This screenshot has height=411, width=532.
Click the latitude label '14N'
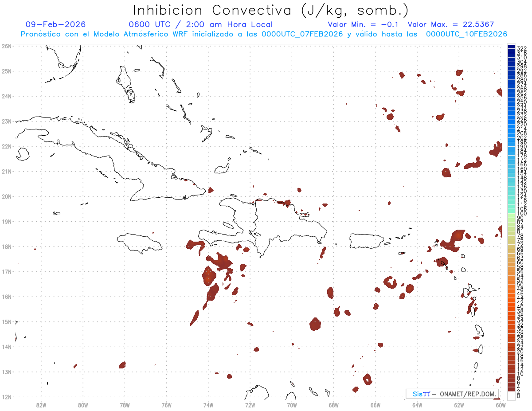(x=6, y=347)
